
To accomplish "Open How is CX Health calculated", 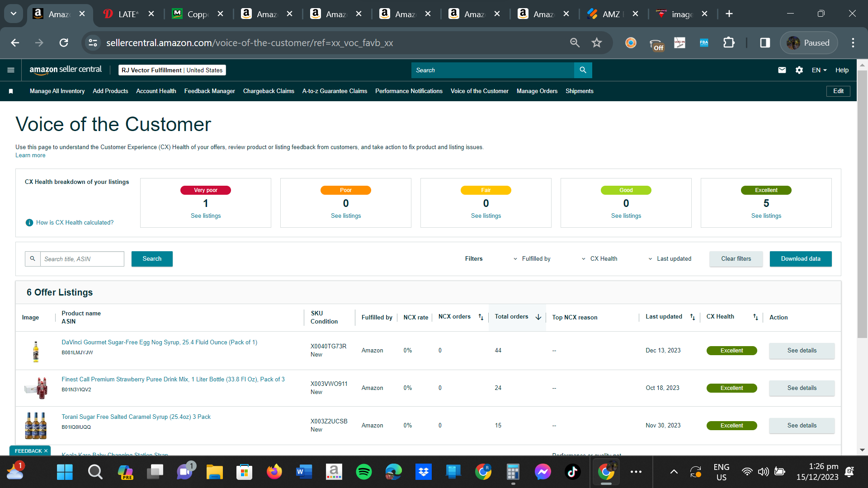I will (x=75, y=223).
